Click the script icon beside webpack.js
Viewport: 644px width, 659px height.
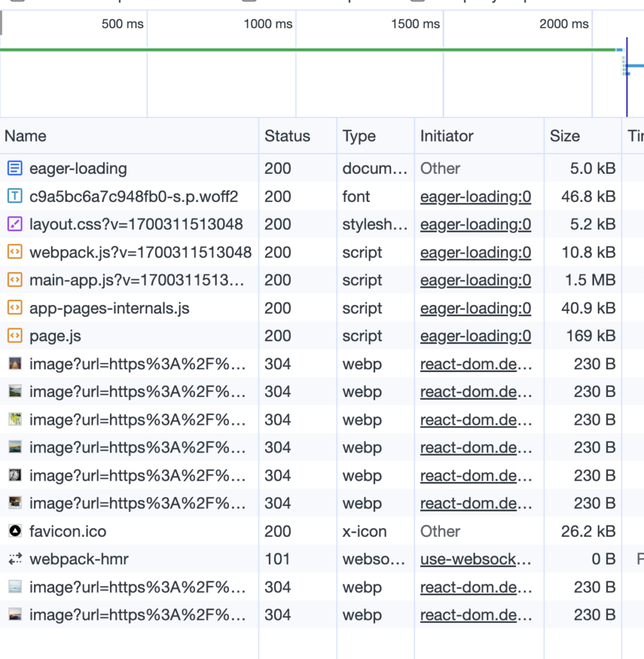[15, 252]
